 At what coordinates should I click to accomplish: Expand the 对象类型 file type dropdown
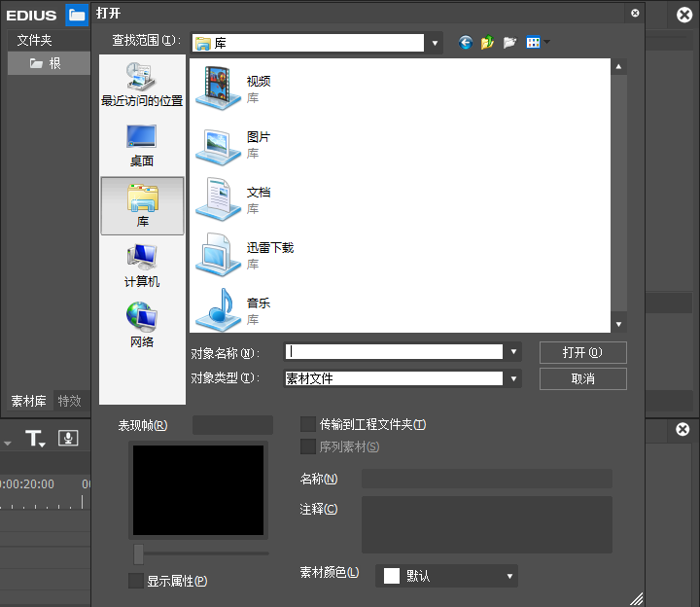[x=513, y=378]
